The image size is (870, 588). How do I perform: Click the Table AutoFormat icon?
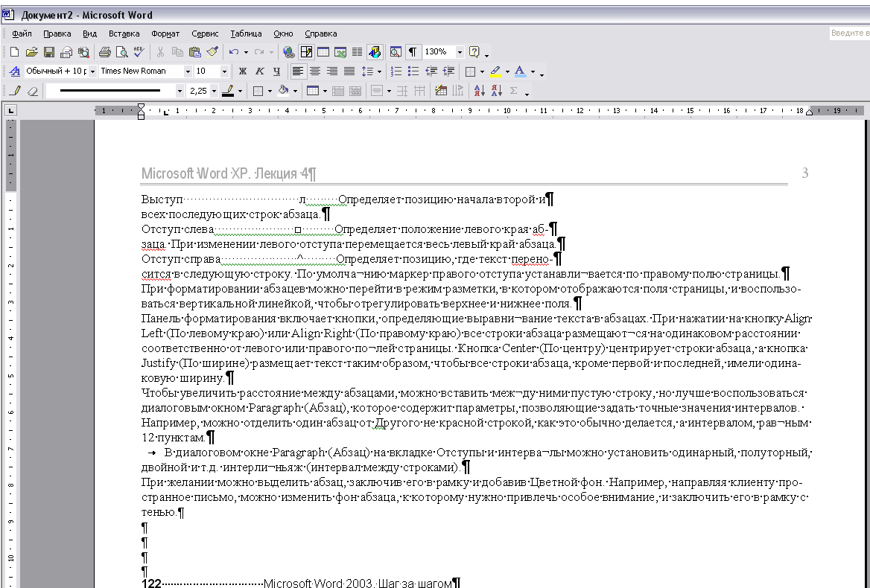pyautogui.click(x=441, y=91)
